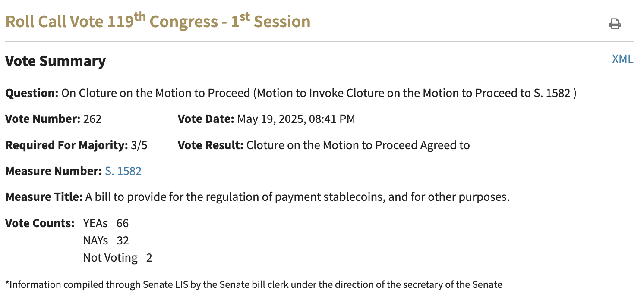Click the Vote Number label
Screen dimensions: 644x300
click(42, 119)
